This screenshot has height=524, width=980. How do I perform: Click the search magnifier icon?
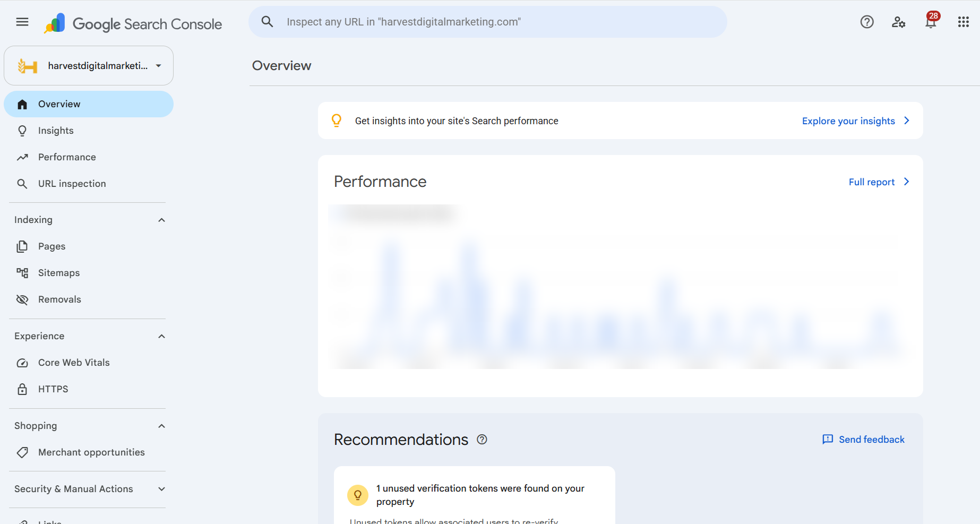tap(267, 22)
